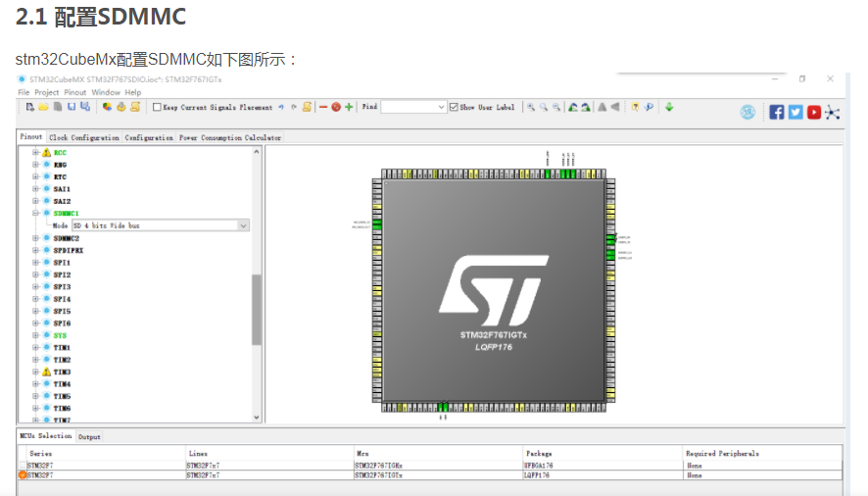The width and height of the screenshot is (868, 496).
Task: Expand the SDMMC2 tree node
Action: pos(35,238)
